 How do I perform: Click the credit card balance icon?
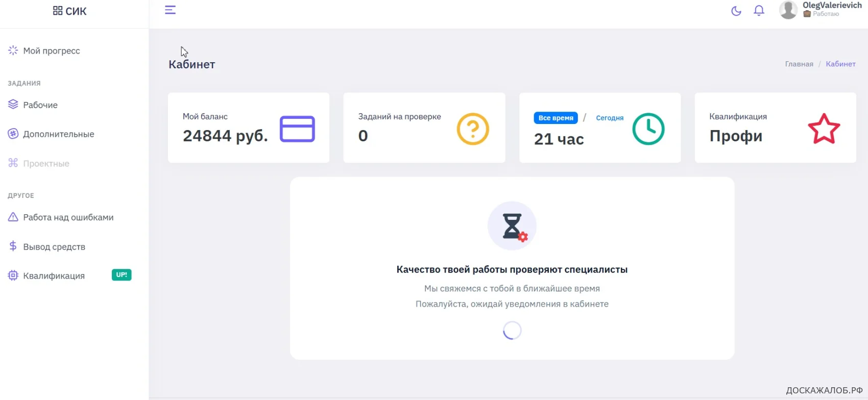click(297, 129)
